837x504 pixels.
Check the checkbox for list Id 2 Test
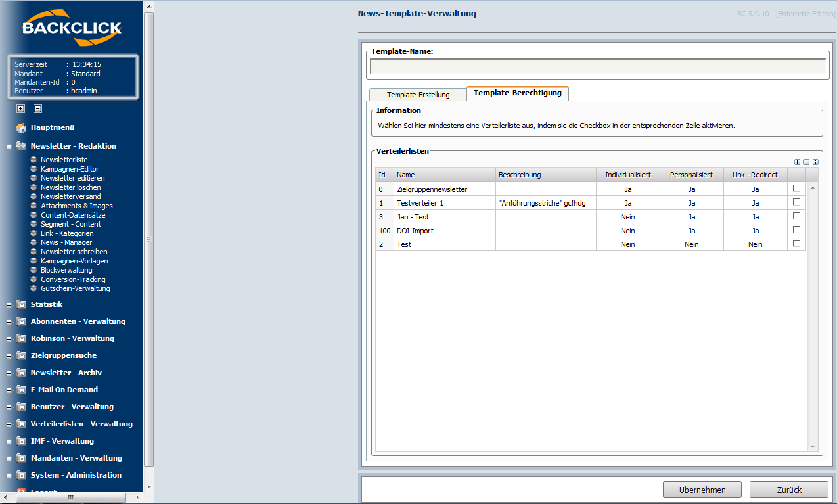(796, 244)
